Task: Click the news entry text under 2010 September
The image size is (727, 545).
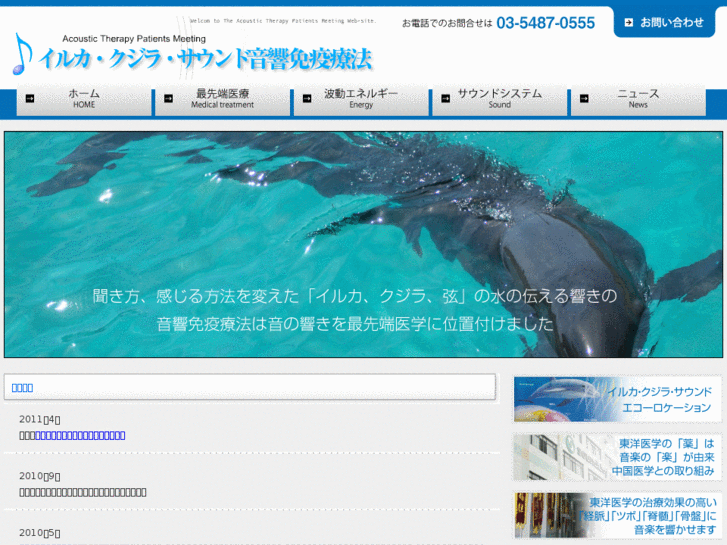Action: pyautogui.click(x=83, y=492)
